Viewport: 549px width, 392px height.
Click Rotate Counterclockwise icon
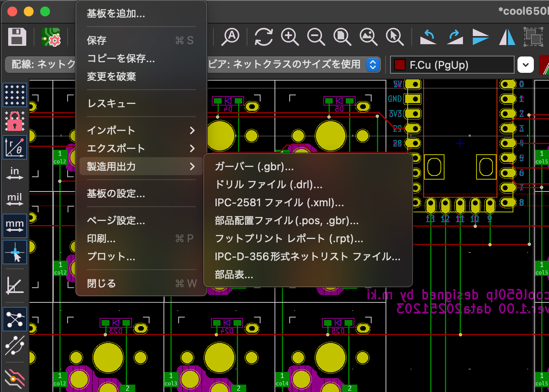tap(428, 37)
